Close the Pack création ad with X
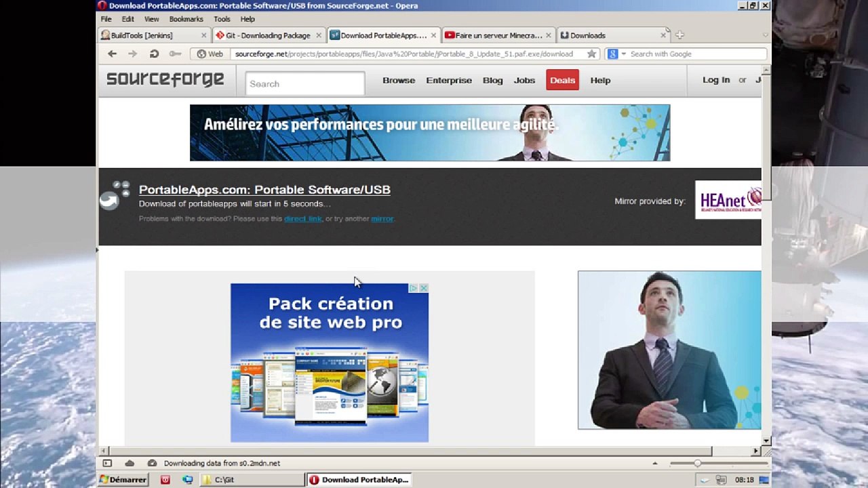The height and width of the screenshot is (488, 868). click(423, 288)
